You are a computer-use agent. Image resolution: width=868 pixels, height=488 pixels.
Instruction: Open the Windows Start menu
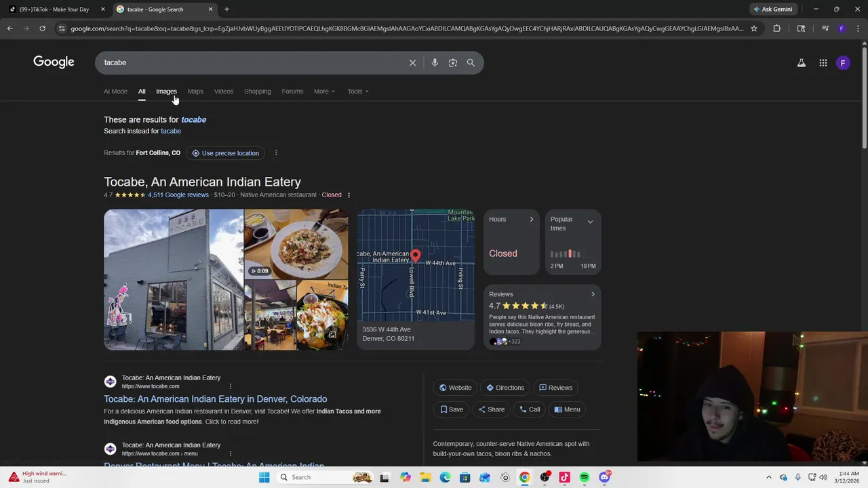point(264,477)
